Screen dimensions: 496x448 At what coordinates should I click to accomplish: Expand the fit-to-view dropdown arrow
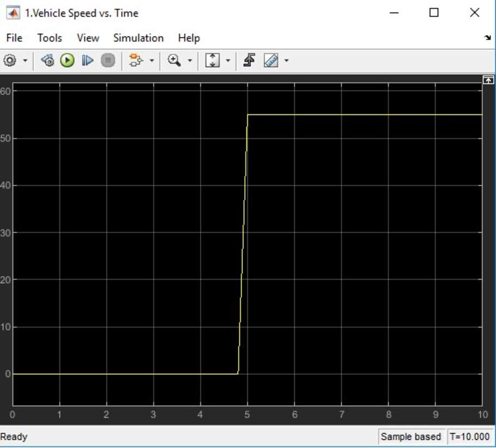tap(227, 60)
